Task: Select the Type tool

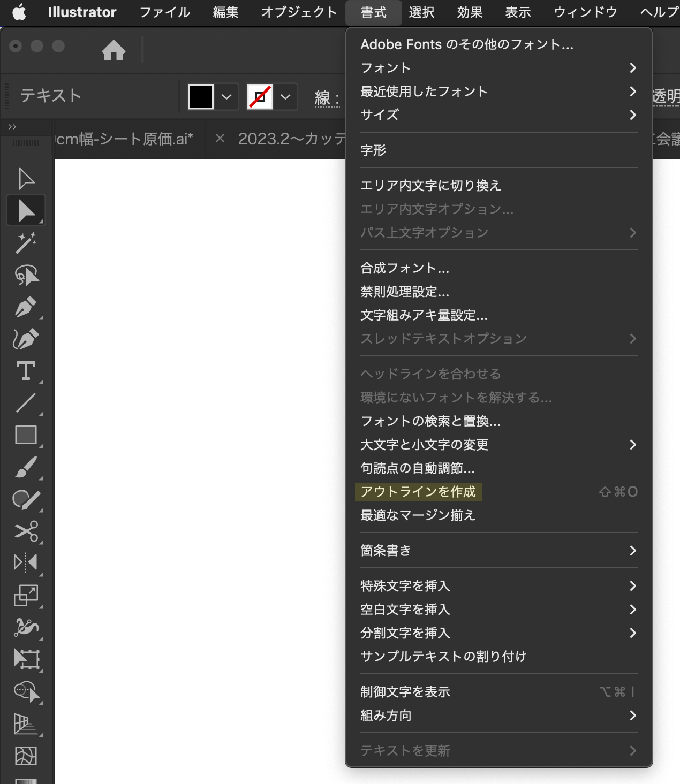Action: click(26, 371)
